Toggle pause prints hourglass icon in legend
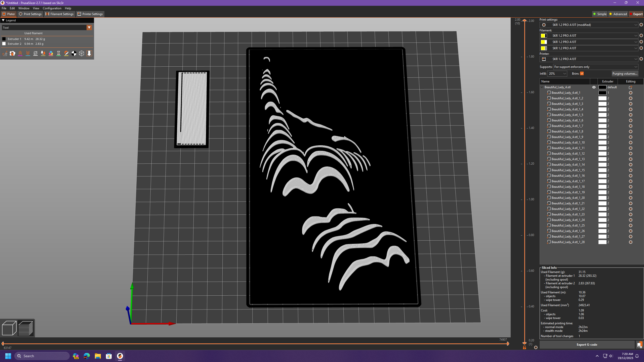 coord(58,53)
